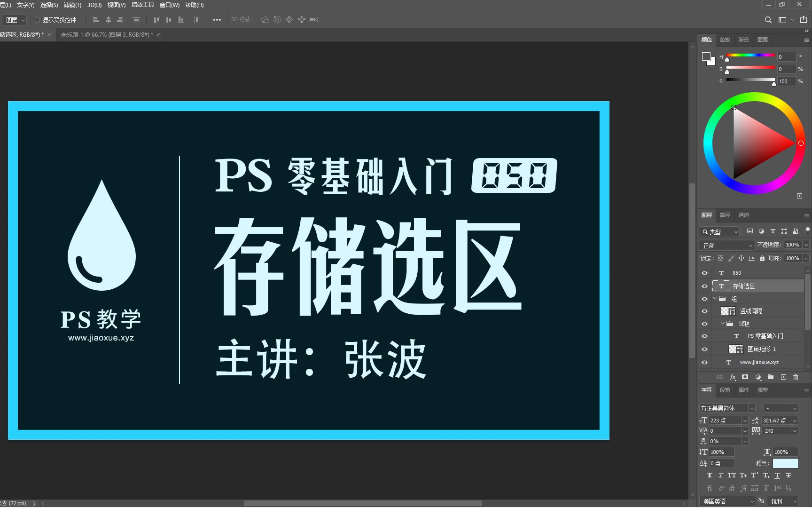This screenshot has height=508, width=812.
Task: Collapse the 课程 layer group
Action: click(723, 324)
